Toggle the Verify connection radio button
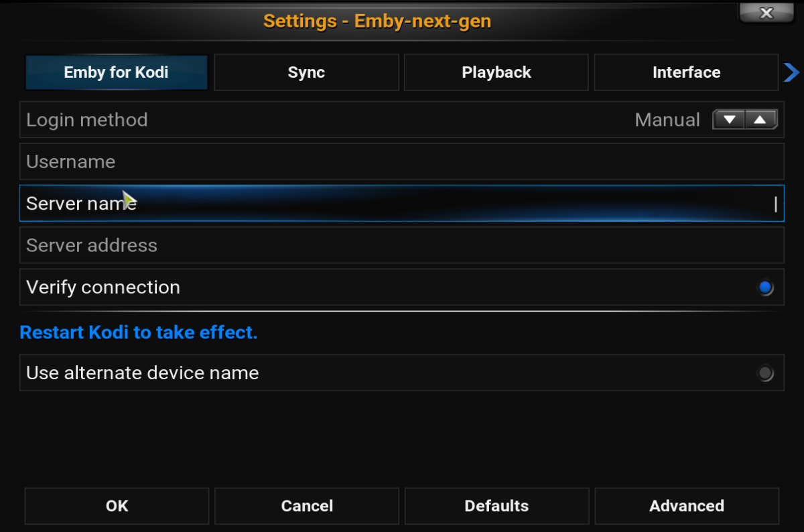 coord(764,288)
